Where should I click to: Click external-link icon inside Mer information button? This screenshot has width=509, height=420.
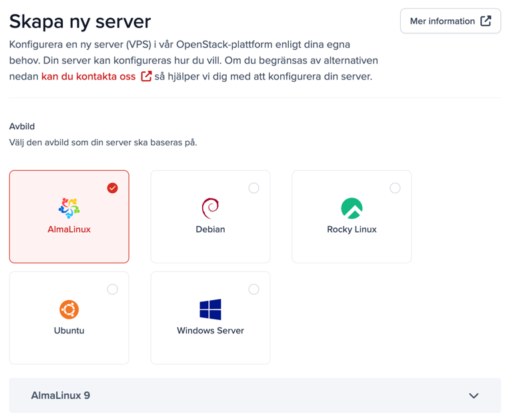(x=486, y=21)
